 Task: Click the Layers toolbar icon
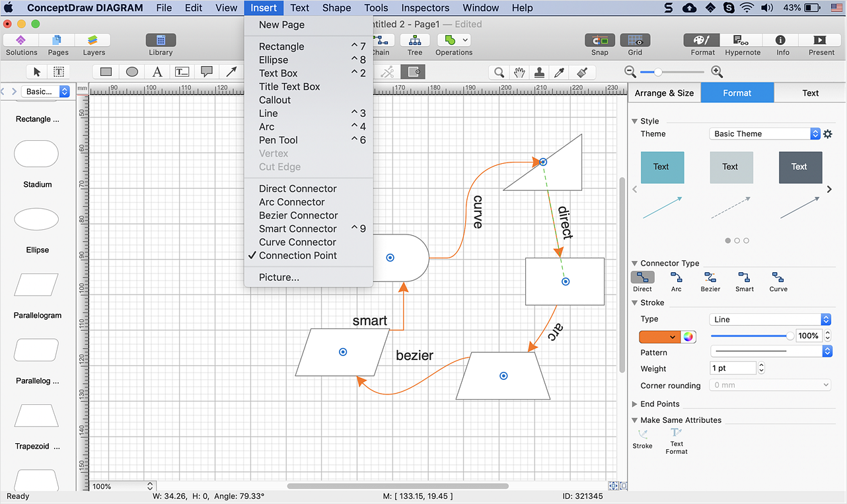(x=93, y=41)
